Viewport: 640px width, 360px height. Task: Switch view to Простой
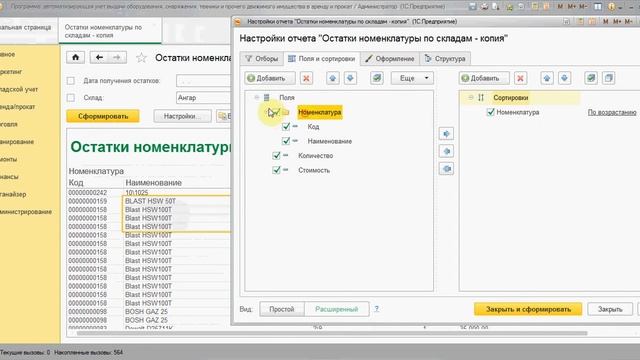282,309
